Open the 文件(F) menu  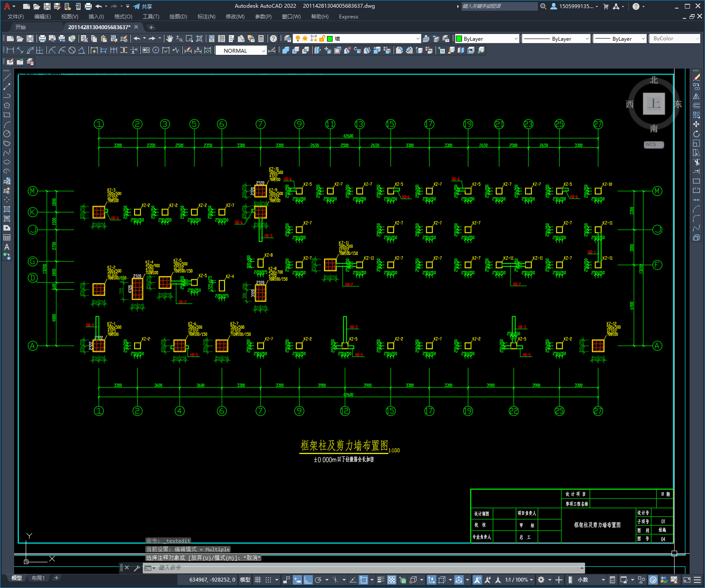click(16, 17)
